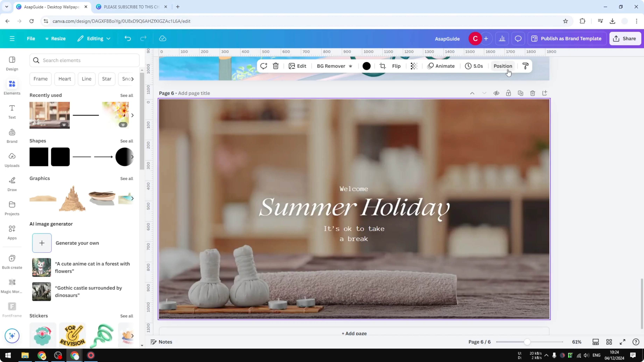This screenshot has height=362, width=644.
Task: Open the File menu
Action: [31, 38]
